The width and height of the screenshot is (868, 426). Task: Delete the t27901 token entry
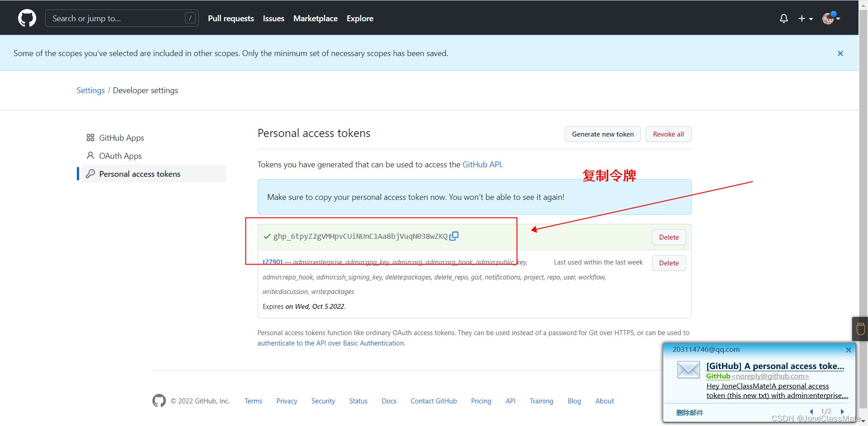(669, 263)
